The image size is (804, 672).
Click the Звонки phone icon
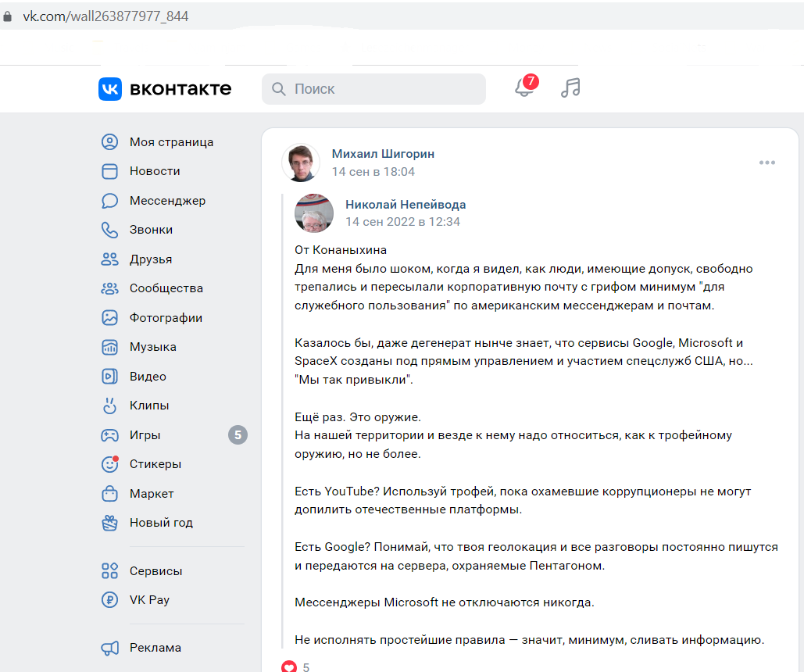tap(109, 230)
